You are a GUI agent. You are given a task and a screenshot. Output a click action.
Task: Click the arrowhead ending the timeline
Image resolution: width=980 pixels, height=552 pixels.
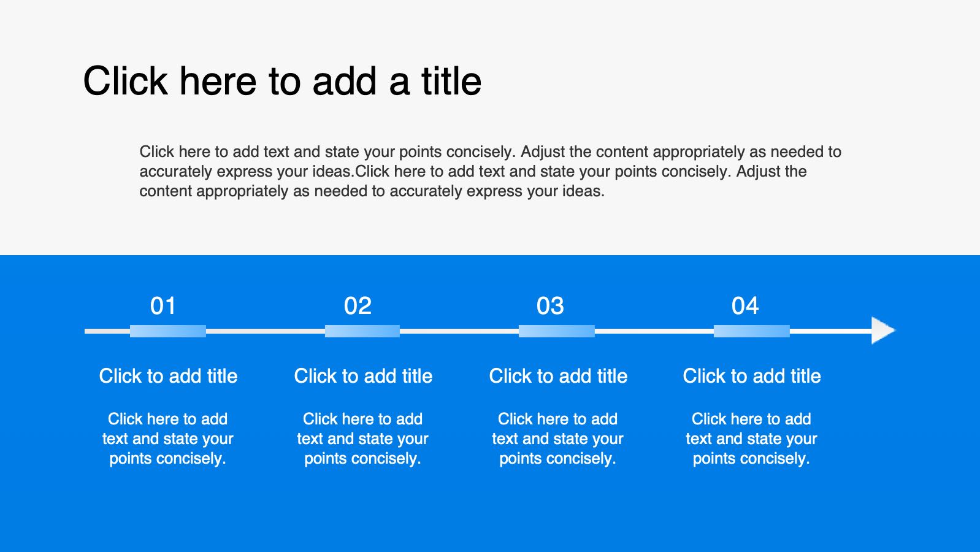click(x=882, y=331)
